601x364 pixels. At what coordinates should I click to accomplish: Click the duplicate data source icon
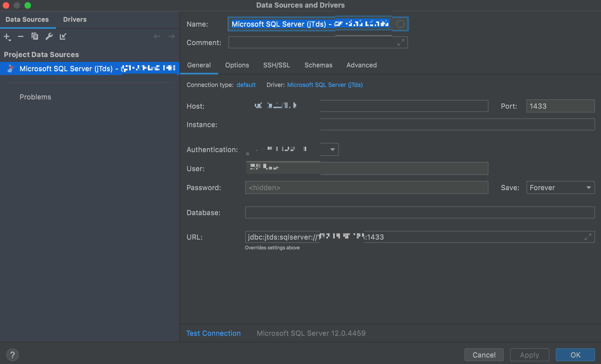[x=35, y=36]
